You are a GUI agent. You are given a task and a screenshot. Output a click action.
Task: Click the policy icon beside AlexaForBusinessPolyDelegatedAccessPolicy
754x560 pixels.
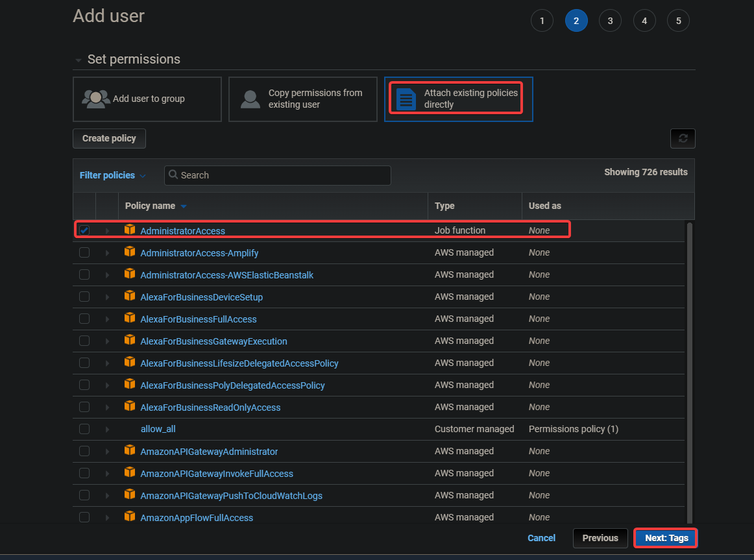pos(129,384)
